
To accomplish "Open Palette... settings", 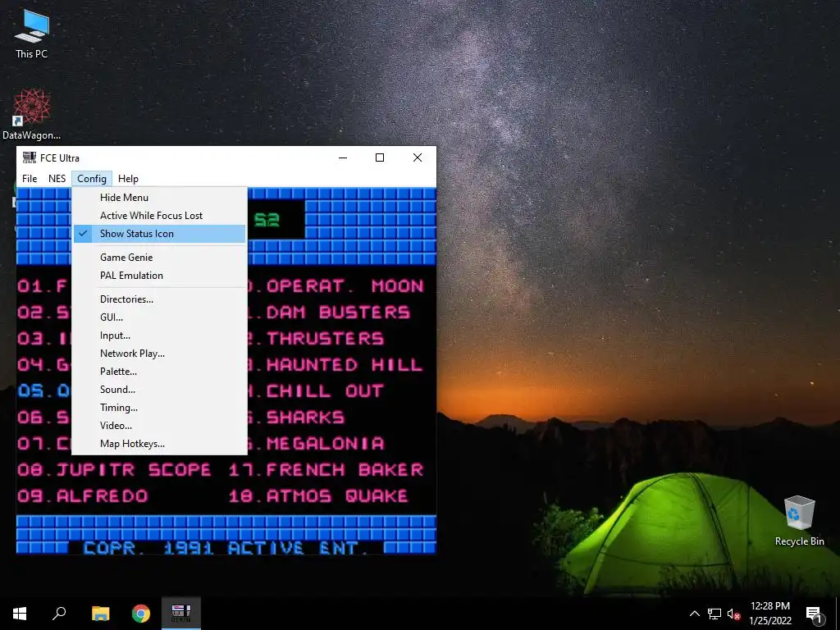I will point(159,372).
